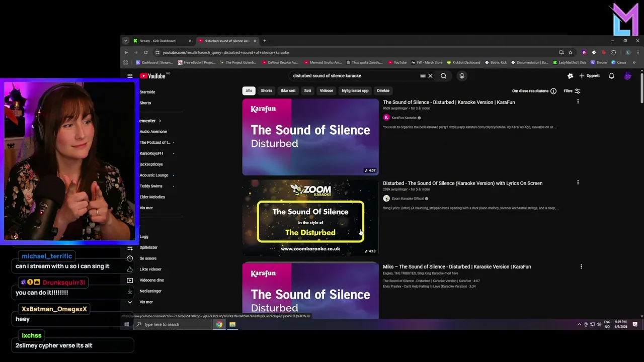Select the Direkte filter chip
This screenshot has height=362, width=644.
coord(383,90)
